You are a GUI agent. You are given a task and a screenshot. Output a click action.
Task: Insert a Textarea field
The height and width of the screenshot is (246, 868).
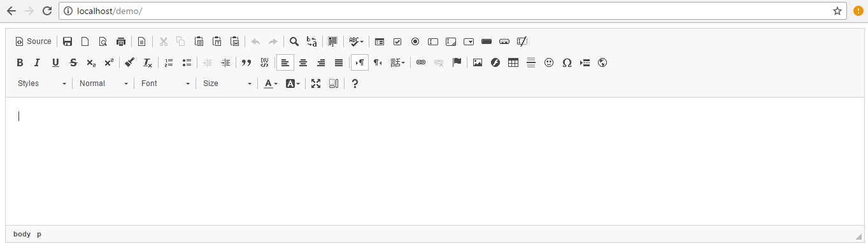click(451, 41)
